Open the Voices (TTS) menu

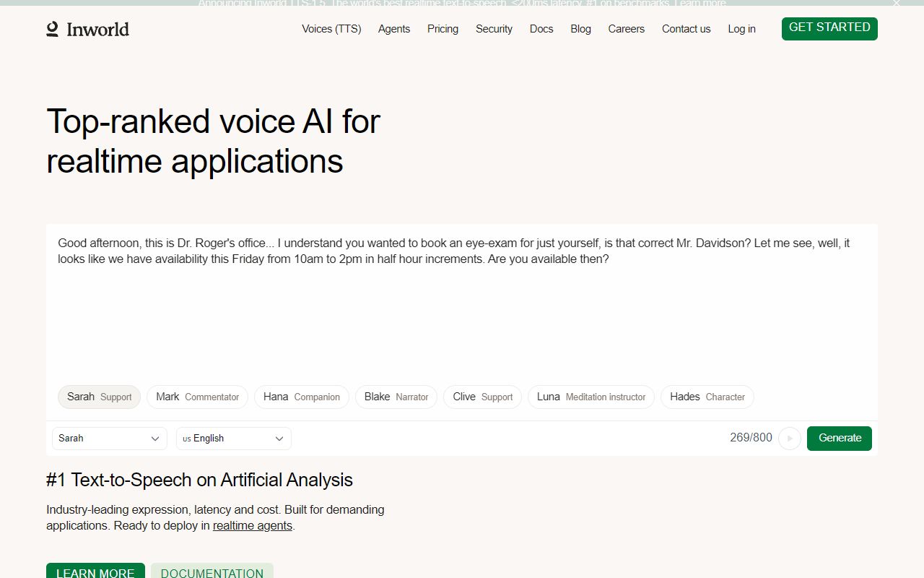[x=331, y=29]
